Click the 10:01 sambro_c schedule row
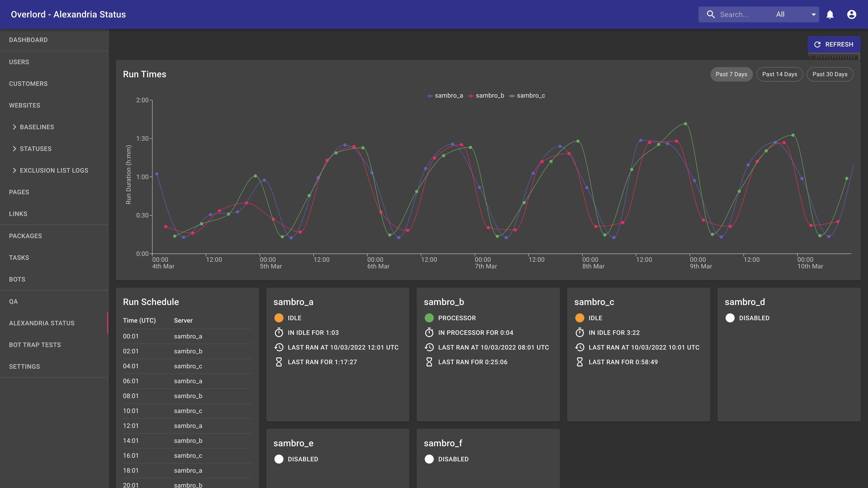 point(187,411)
